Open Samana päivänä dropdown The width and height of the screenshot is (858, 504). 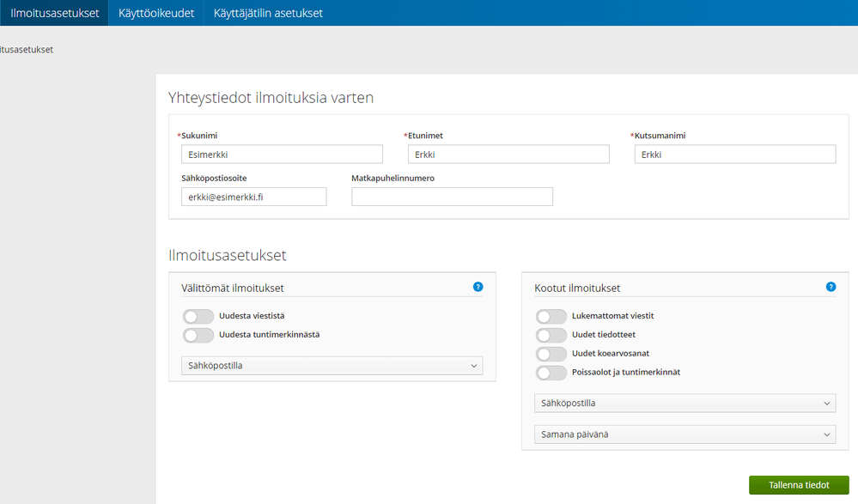point(685,434)
